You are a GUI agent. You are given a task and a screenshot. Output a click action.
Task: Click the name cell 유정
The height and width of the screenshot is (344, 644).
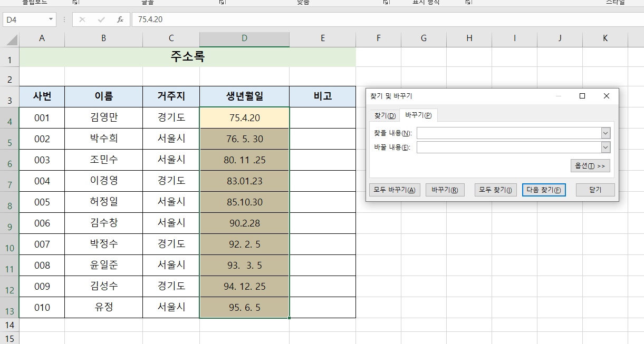[x=103, y=307]
